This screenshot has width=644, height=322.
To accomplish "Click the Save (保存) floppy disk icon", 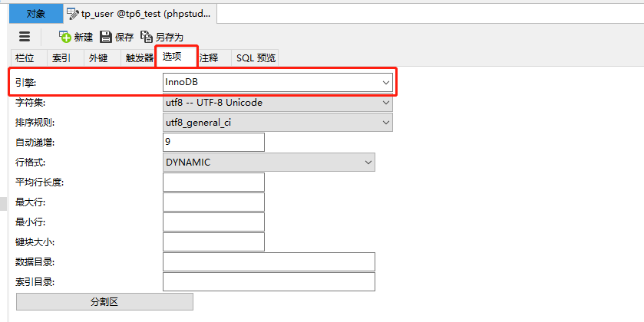I will (106, 37).
